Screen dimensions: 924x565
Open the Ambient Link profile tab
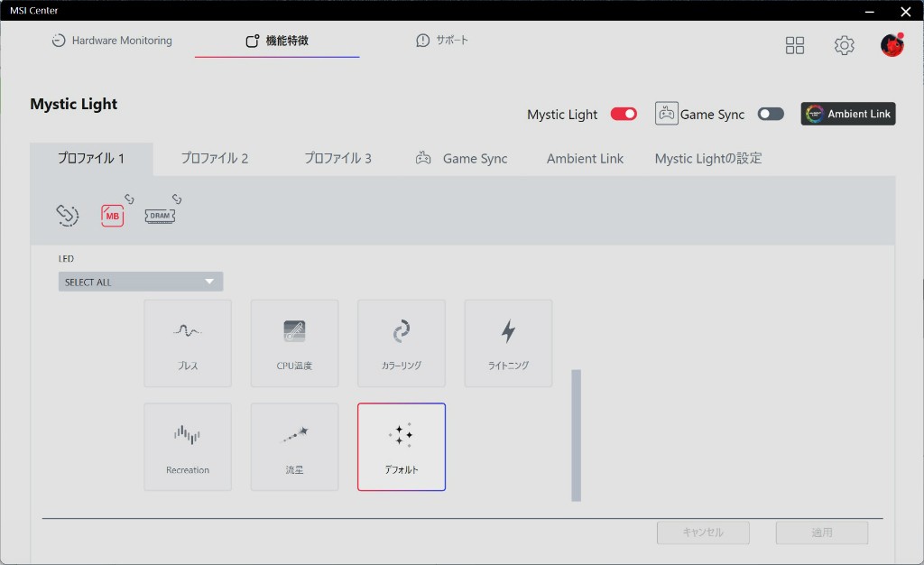[585, 159]
